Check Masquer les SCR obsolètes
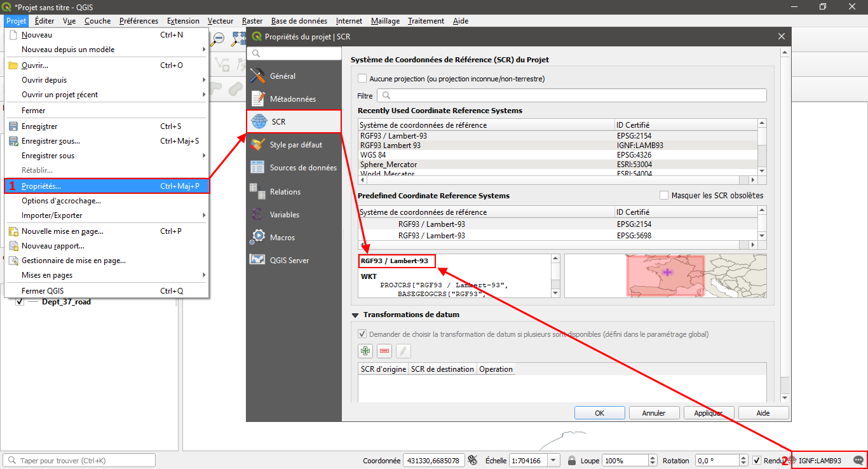The height and width of the screenshot is (469, 868). point(664,195)
